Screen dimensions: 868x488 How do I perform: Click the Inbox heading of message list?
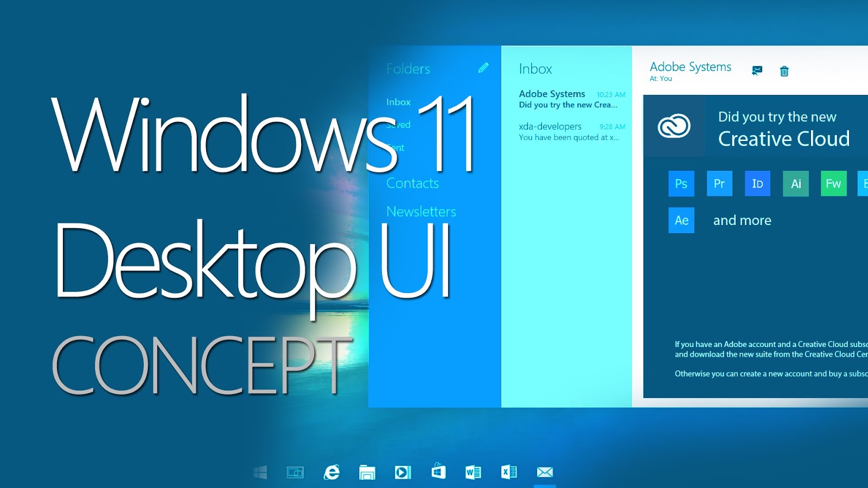pos(535,69)
